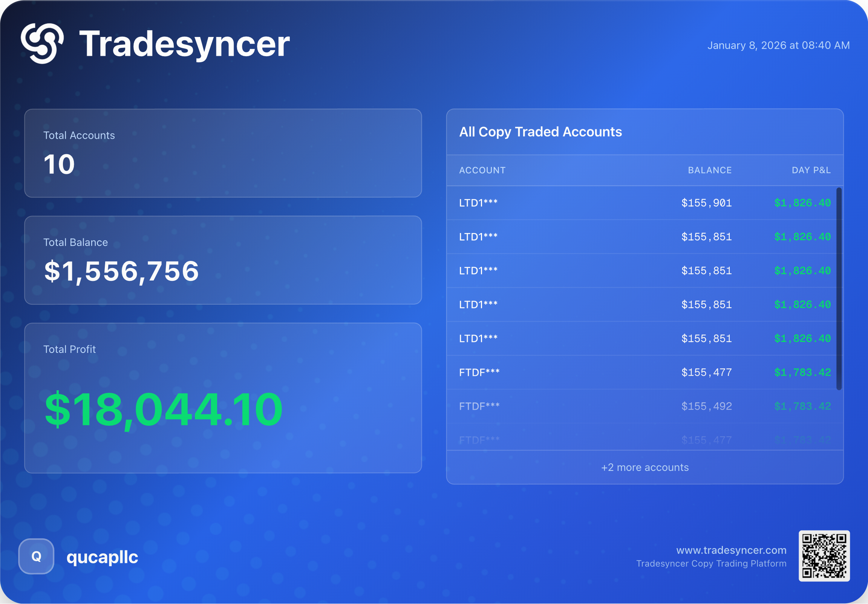Click the Tradesyncer swirl logo icon
This screenshot has width=868, height=604.
click(42, 43)
